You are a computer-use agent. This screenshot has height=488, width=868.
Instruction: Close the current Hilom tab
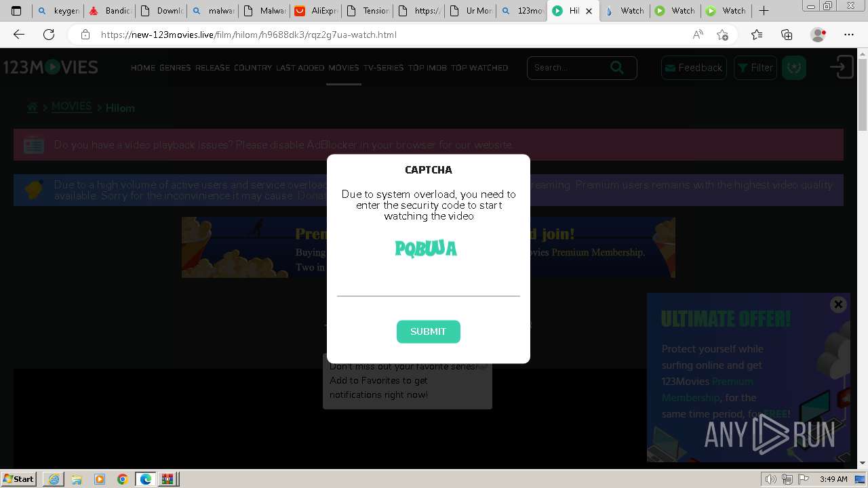click(589, 11)
